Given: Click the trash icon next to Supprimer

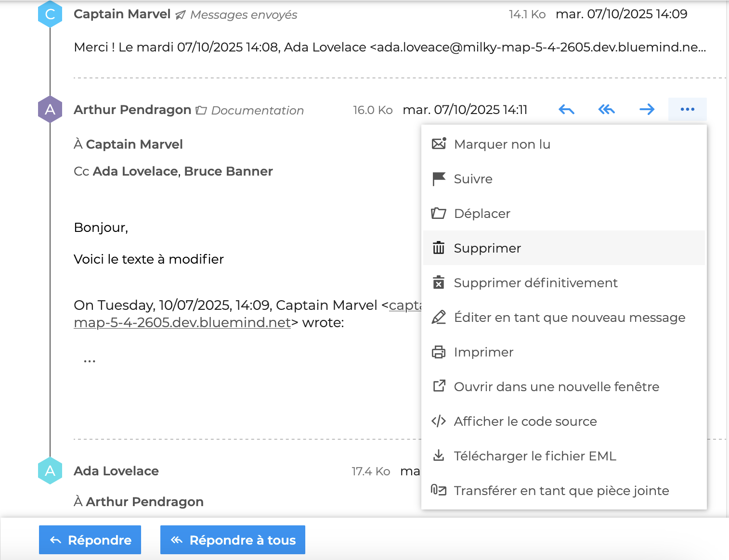Looking at the screenshot, I should click(439, 248).
